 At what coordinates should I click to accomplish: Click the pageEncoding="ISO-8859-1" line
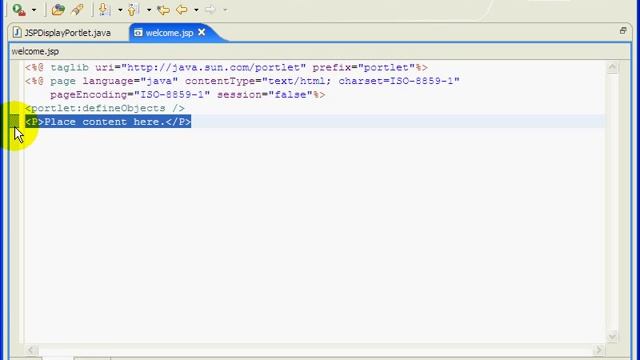(188, 95)
